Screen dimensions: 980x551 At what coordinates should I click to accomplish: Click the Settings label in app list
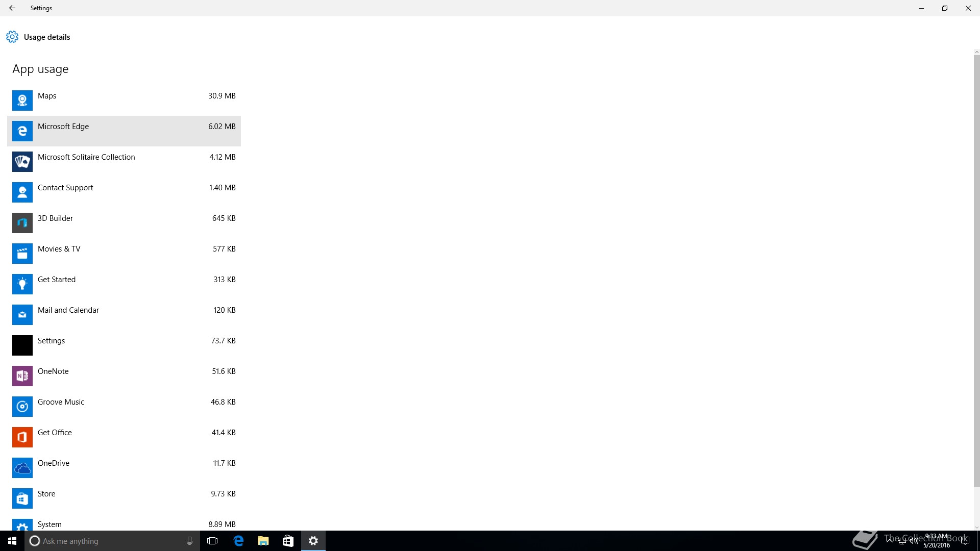[51, 341]
